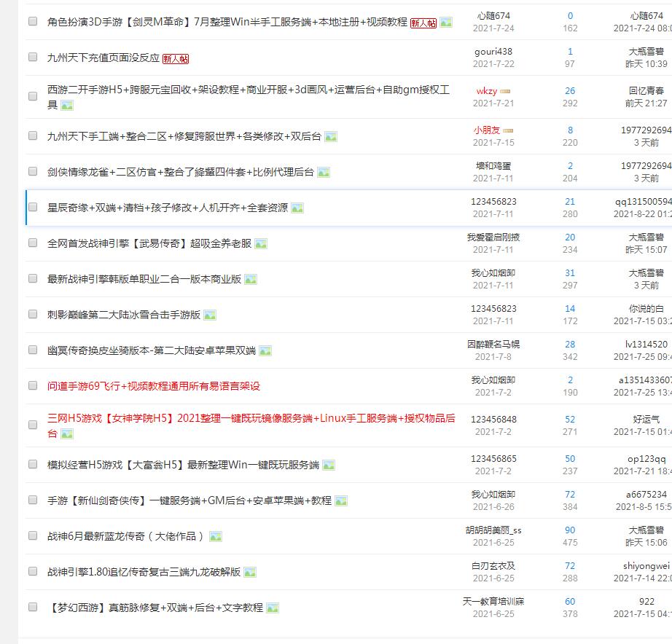Click reply count 90 on 蓝龙传奇 thread
This screenshot has height=644, width=672.
pyautogui.click(x=570, y=530)
